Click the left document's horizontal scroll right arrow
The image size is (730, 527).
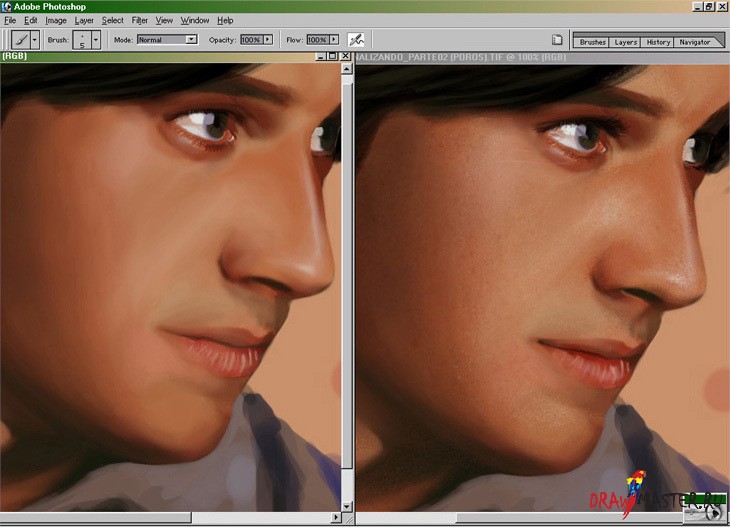click(x=336, y=517)
